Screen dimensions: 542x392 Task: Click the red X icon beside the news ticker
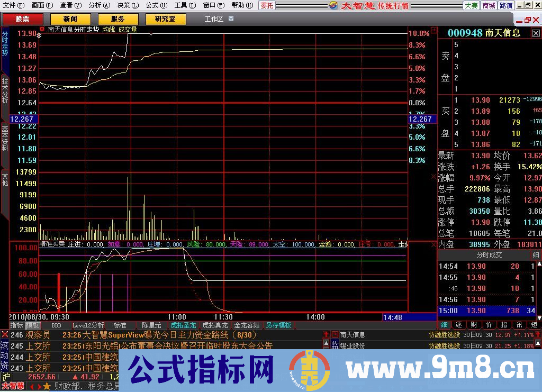tap(5, 335)
